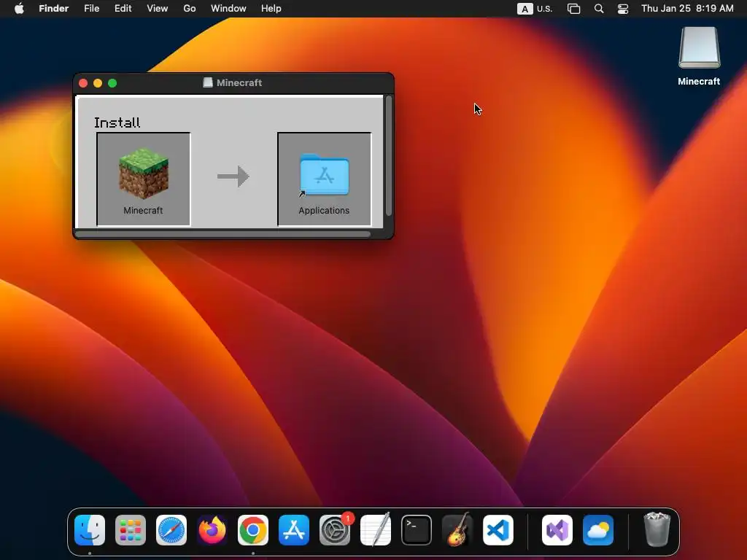The width and height of the screenshot is (747, 560).
Task: Open the Trash in the Dock
Action: point(657,529)
